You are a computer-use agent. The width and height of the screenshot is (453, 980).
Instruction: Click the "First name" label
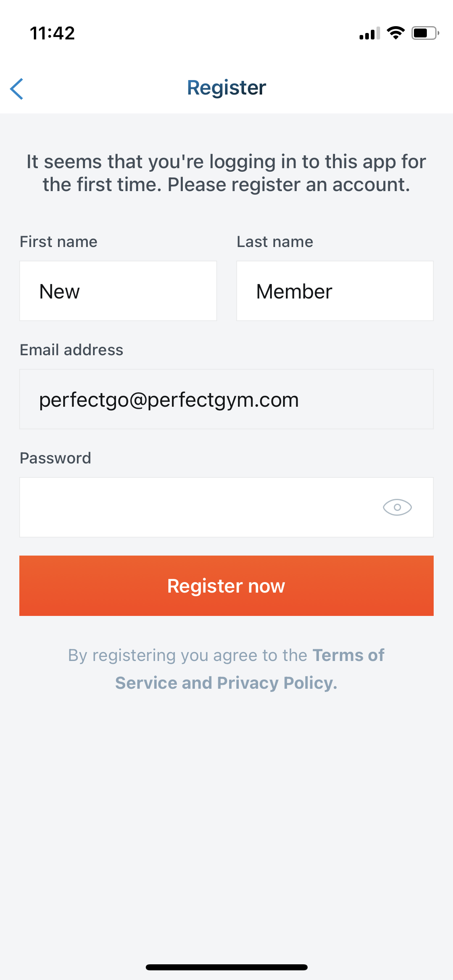[x=59, y=242]
